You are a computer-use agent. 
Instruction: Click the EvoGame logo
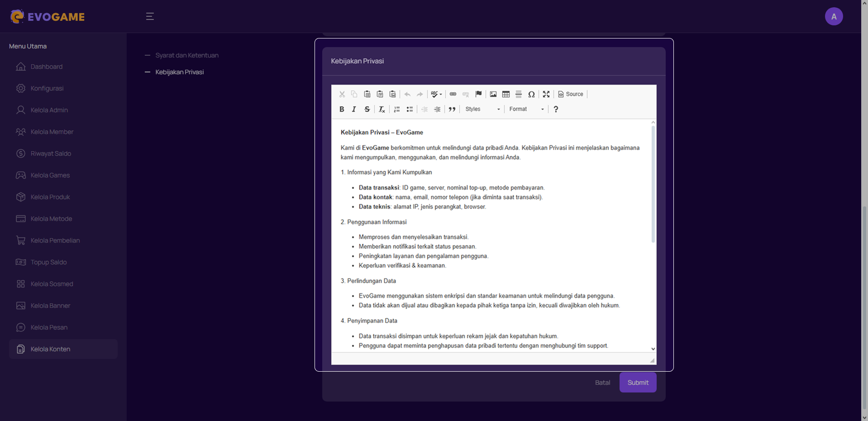48,17
